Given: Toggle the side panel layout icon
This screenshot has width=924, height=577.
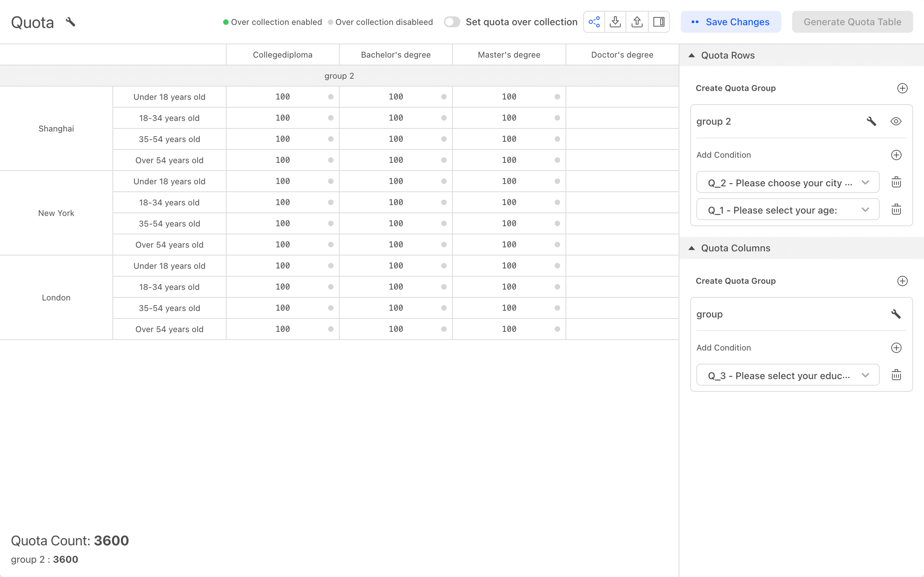Looking at the screenshot, I should coord(659,22).
